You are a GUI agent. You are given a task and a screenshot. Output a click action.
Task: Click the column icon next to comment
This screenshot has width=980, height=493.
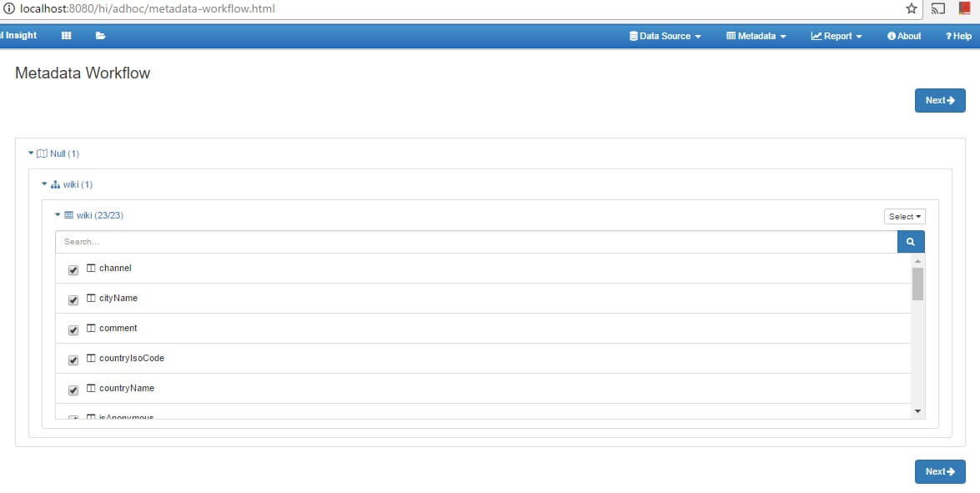coord(91,328)
